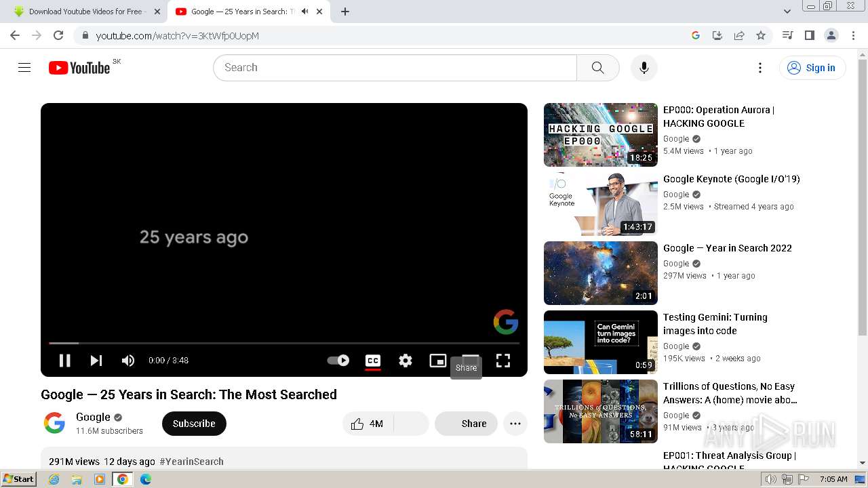Go back in browser history

15,35
